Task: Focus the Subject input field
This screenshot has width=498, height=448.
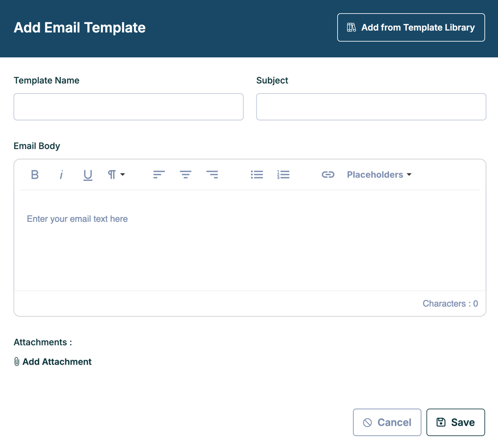Action: (x=371, y=107)
